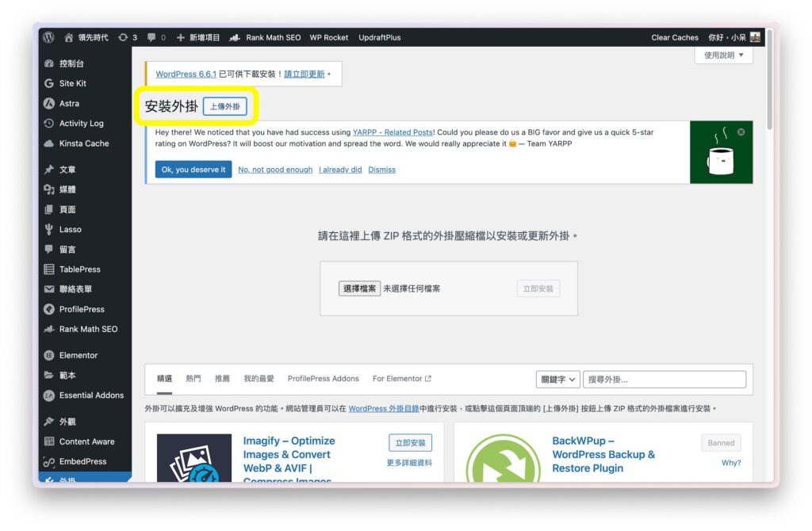Click the 頁面 pages icon

pos(49,209)
